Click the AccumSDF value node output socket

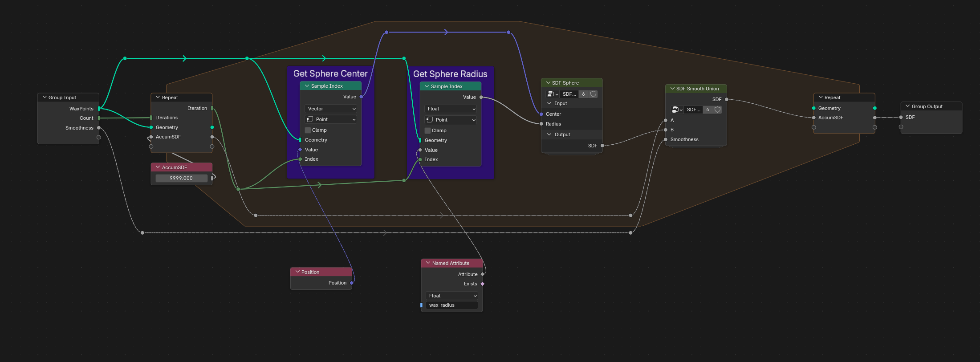tap(212, 178)
